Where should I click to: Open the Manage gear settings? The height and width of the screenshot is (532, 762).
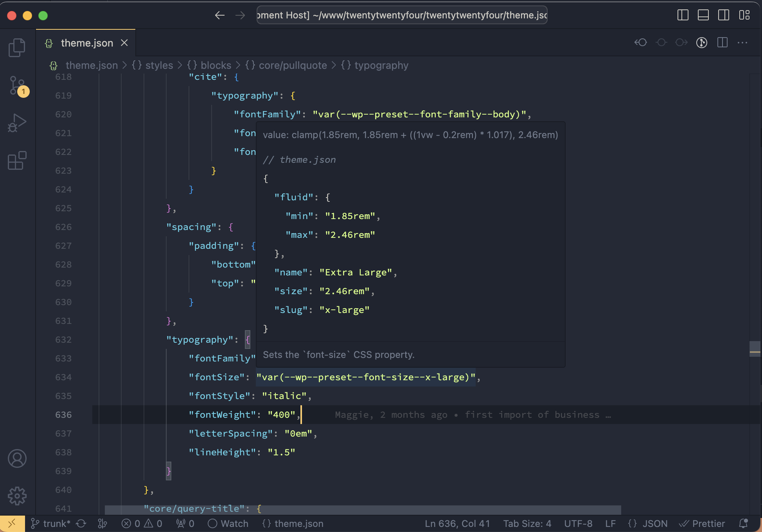tap(17, 496)
